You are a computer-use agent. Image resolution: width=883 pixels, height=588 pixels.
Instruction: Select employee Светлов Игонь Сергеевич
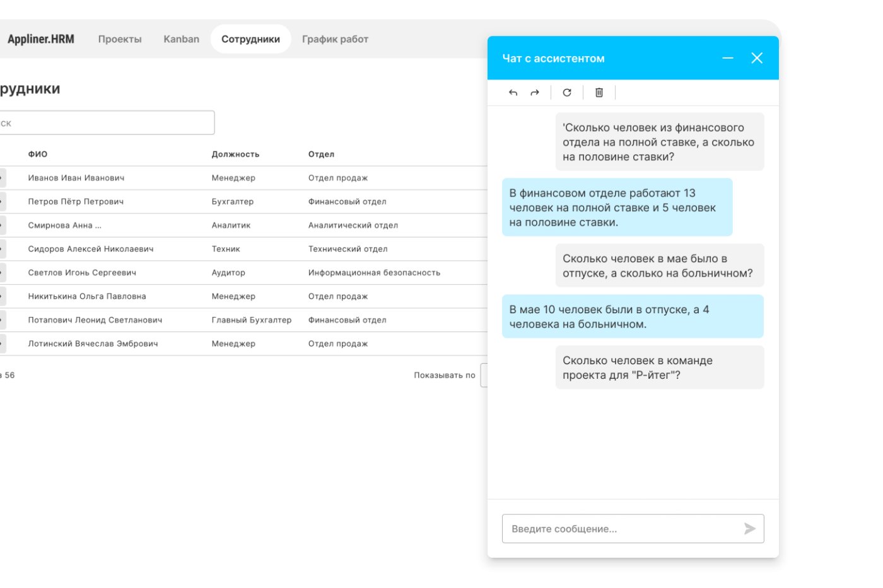coord(82,273)
